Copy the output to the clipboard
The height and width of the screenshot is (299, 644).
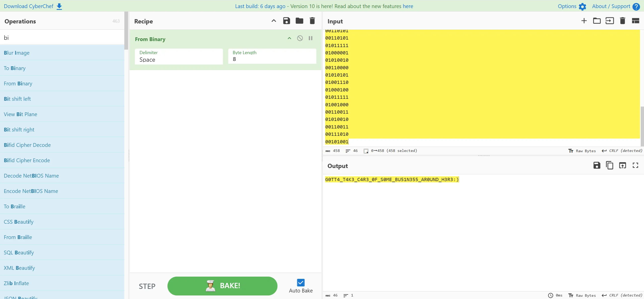610,165
